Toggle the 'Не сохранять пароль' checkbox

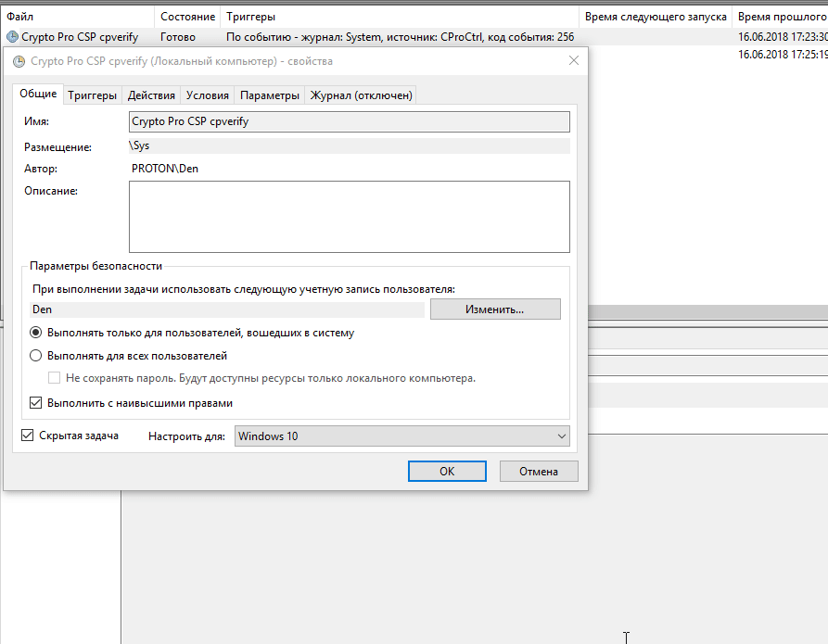tap(54, 378)
